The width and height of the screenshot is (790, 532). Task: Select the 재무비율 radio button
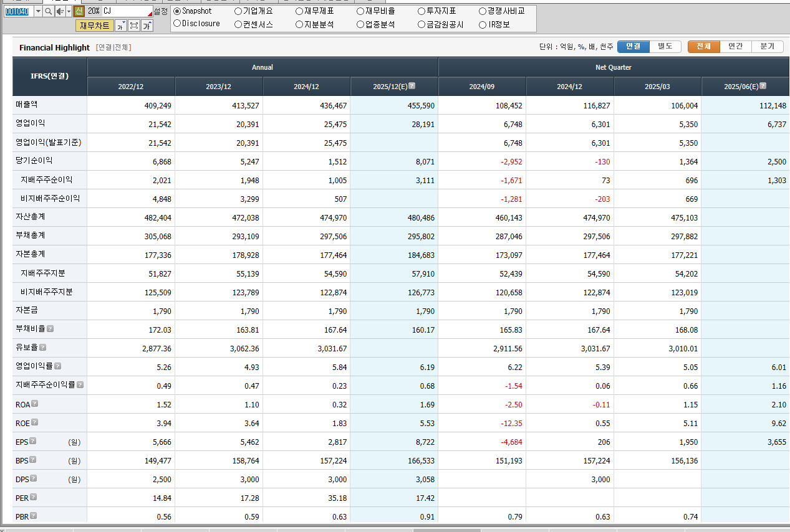point(360,11)
